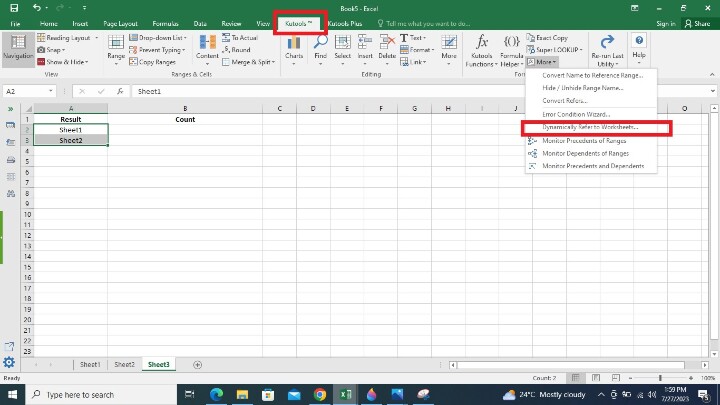720x405 pixels.
Task: Select Error Condition Wizard menu entry
Action: coord(591,114)
